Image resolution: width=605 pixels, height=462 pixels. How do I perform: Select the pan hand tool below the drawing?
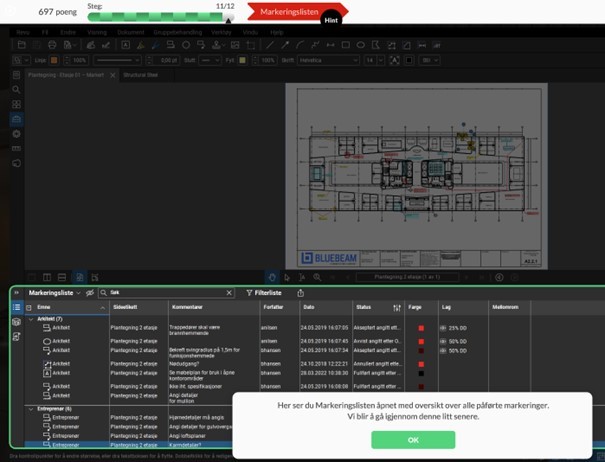[x=272, y=277]
